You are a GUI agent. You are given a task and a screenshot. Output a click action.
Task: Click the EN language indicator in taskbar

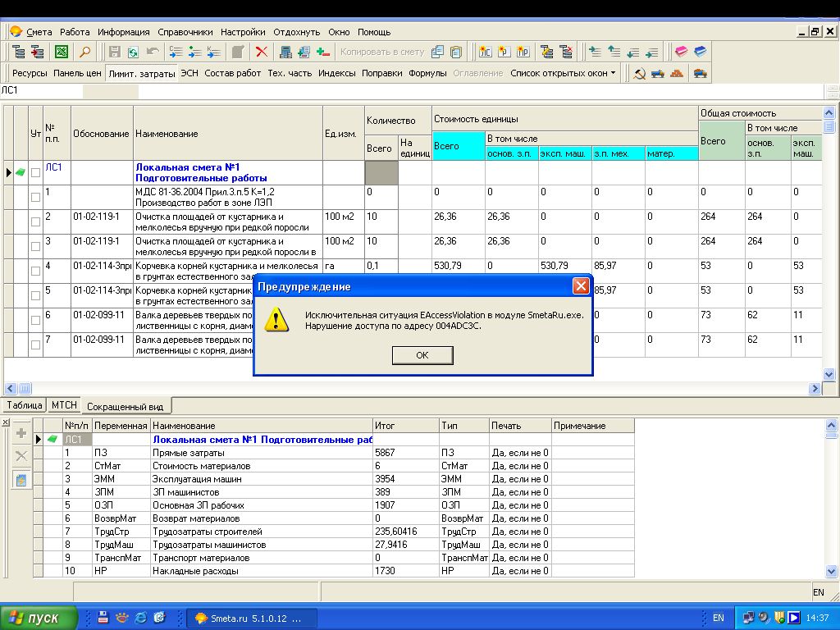(x=719, y=618)
